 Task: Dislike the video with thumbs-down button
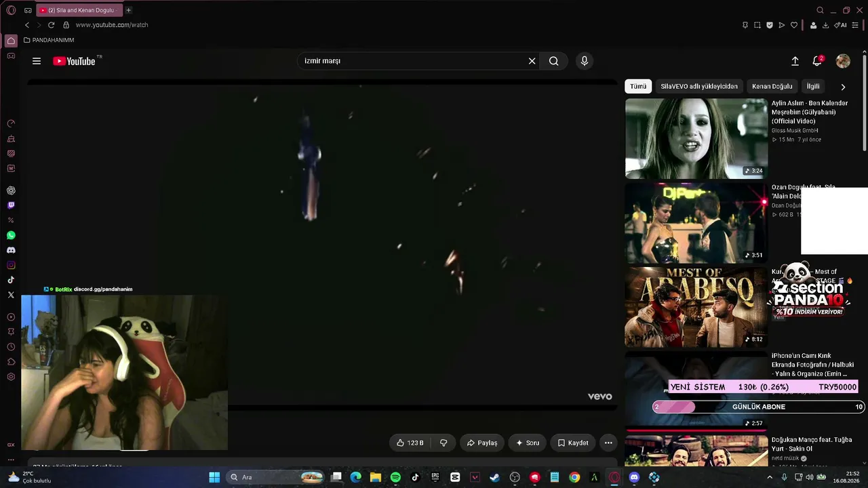click(x=443, y=443)
